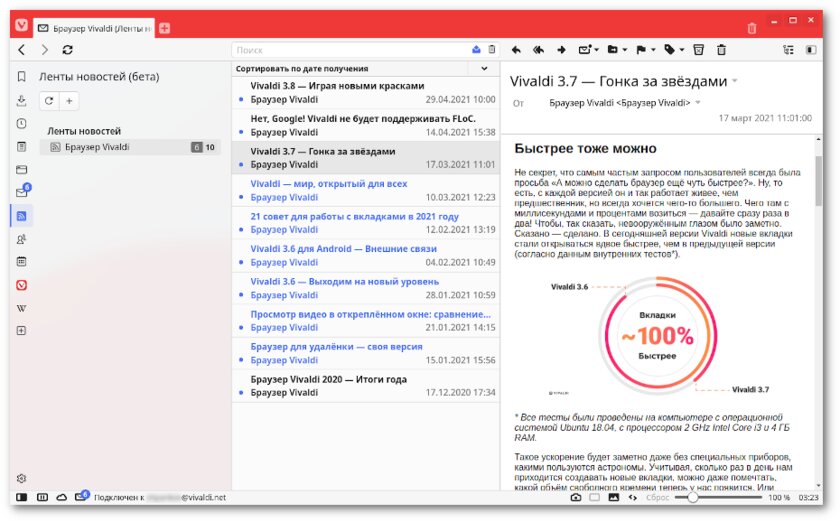Open Нет, Google! FLoC message

coord(365,125)
